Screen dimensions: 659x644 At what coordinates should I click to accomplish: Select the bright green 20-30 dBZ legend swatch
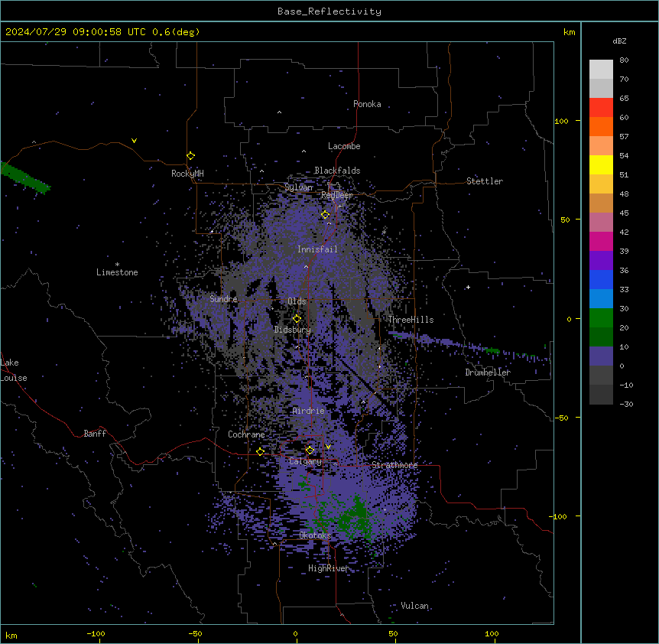[601, 318]
